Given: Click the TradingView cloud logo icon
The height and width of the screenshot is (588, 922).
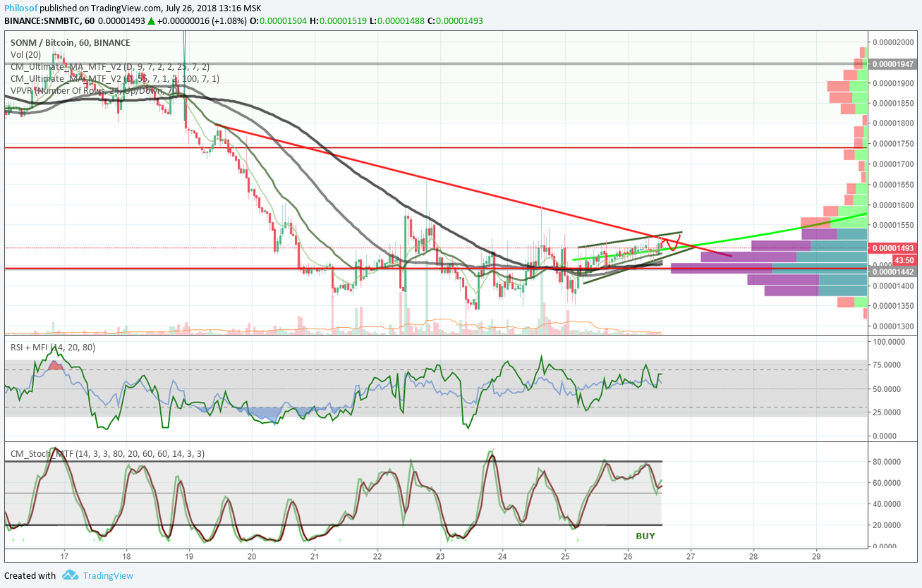Looking at the screenshot, I should point(70,575).
